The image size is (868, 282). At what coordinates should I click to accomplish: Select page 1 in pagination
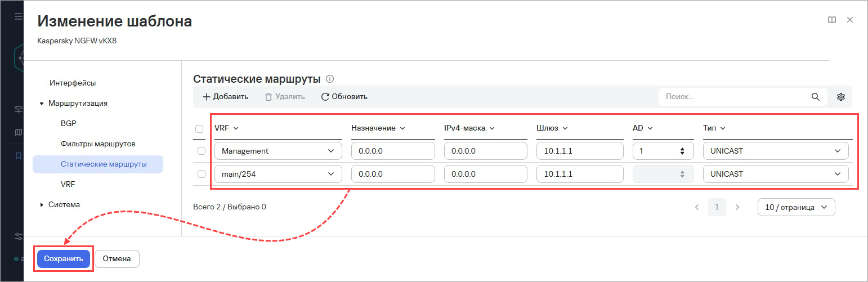point(717,207)
